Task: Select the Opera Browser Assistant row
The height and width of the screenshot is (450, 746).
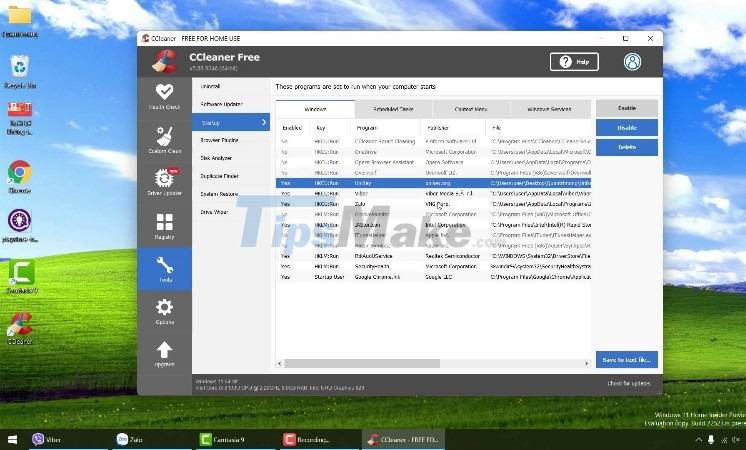Action: 433,162
